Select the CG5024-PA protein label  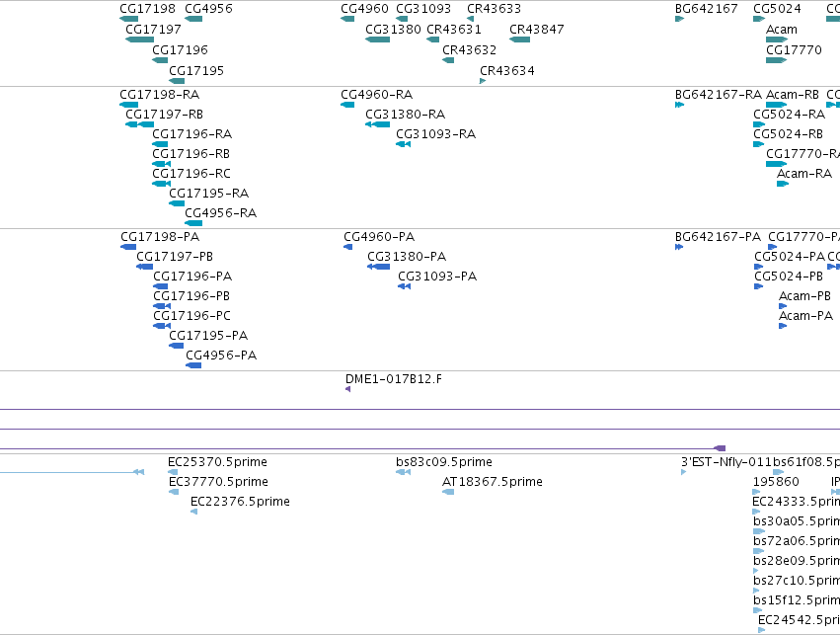click(790, 257)
